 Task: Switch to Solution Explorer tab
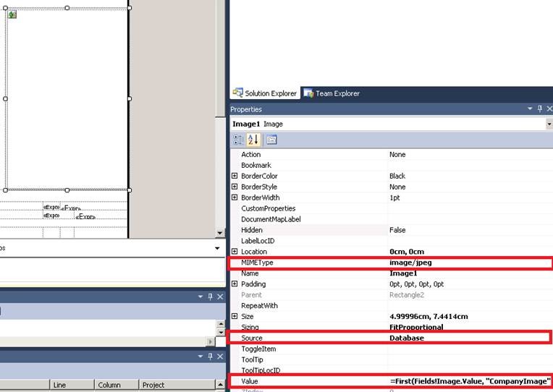[x=270, y=93]
